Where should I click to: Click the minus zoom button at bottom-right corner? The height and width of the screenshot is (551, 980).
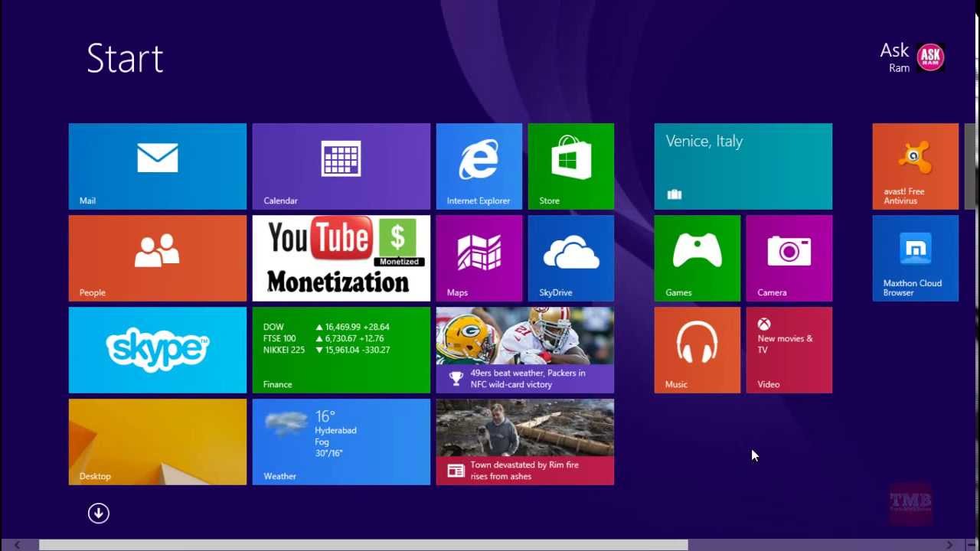971,545
